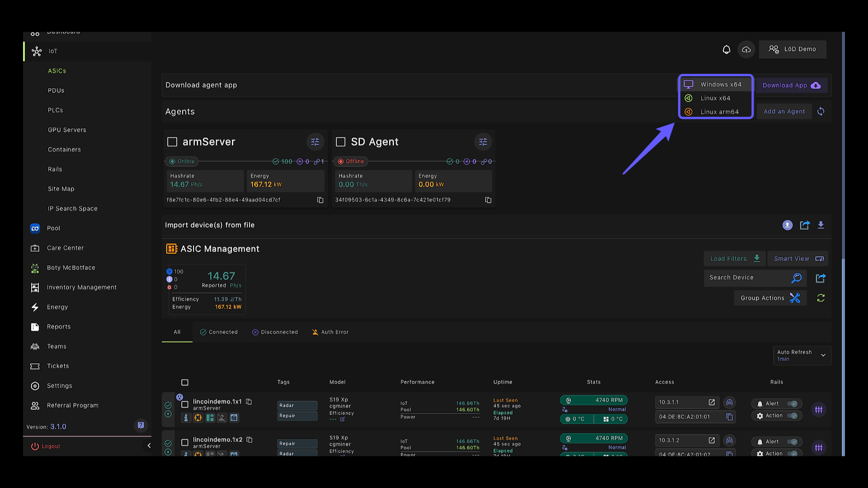The image size is (868, 488).
Task: Open armServer agent settings sliders icon
Action: pos(315,142)
